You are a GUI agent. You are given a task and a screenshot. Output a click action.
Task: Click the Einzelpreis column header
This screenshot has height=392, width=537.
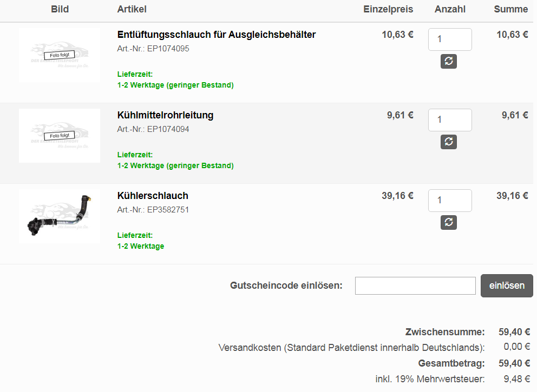point(388,9)
